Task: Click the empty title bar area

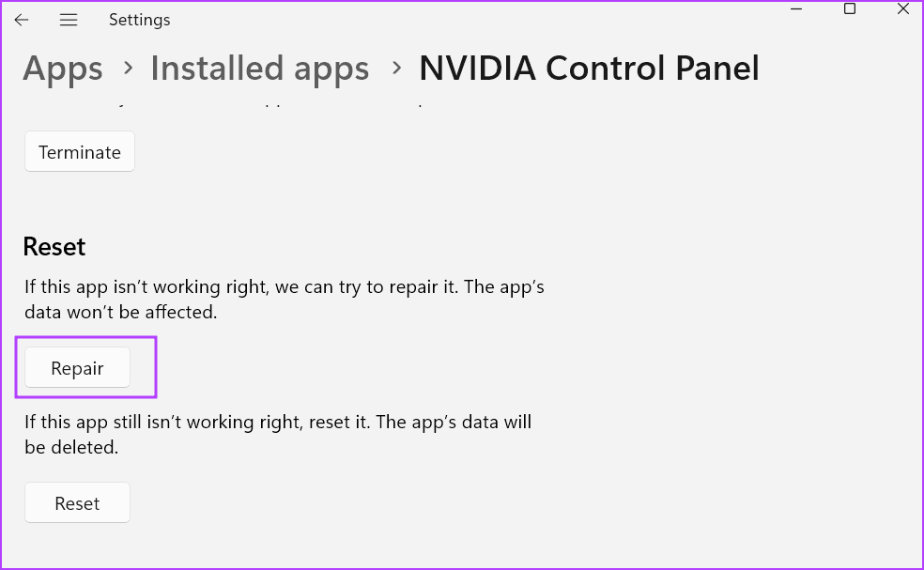Action: (x=470, y=20)
